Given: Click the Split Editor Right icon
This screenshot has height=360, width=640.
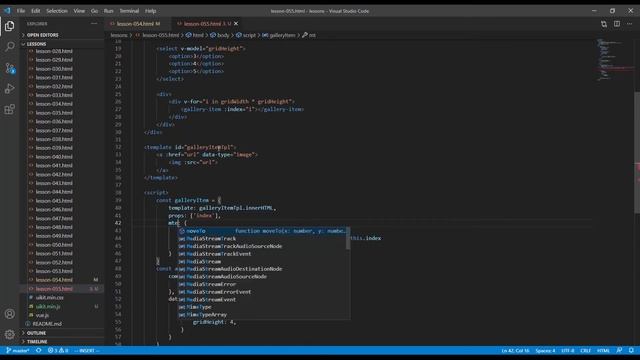Looking at the screenshot, I should point(617,24).
